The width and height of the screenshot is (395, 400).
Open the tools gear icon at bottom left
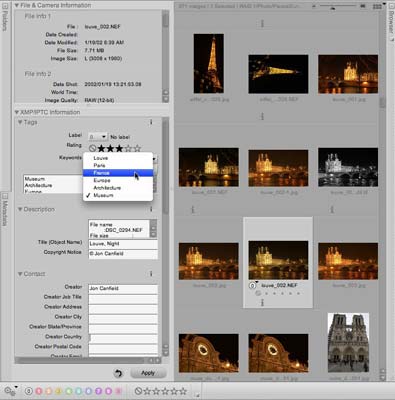click(x=10, y=391)
